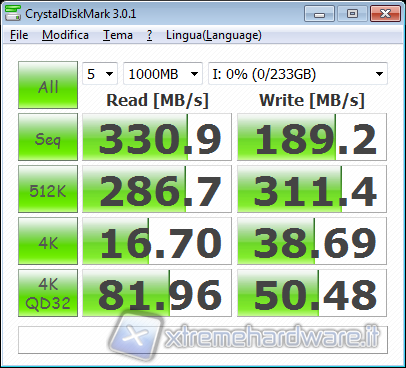Open the File menu
Screen dimensions: 406x368
click(19, 35)
